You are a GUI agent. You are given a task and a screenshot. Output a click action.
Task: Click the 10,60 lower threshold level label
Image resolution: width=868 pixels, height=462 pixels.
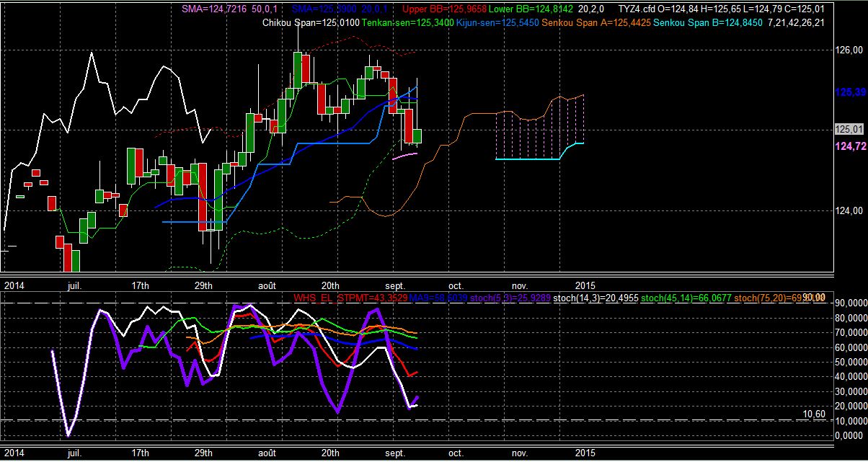point(812,414)
